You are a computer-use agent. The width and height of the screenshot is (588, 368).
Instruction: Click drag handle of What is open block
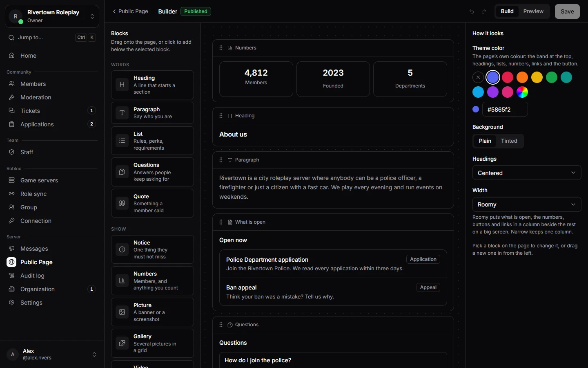[221, 222]
